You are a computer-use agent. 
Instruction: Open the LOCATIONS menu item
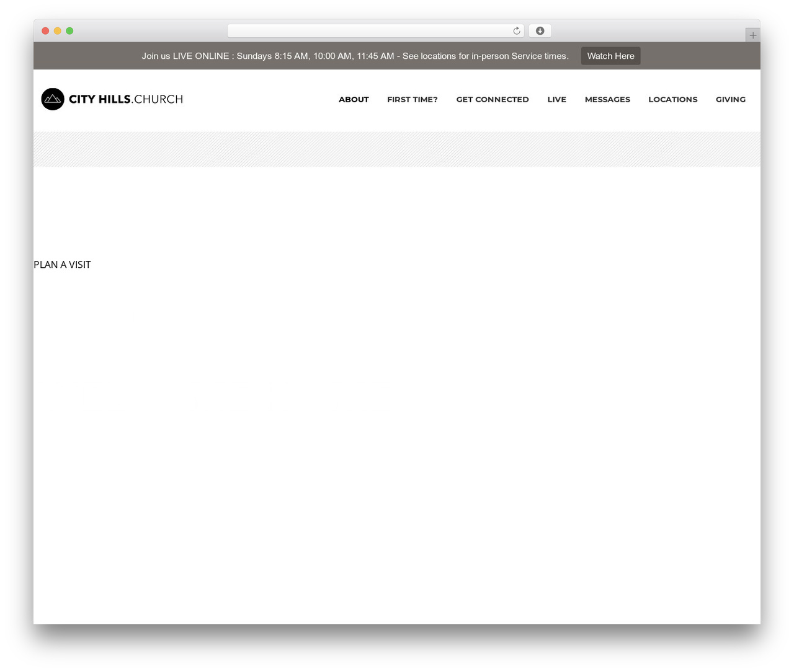[x=672, y=99]
